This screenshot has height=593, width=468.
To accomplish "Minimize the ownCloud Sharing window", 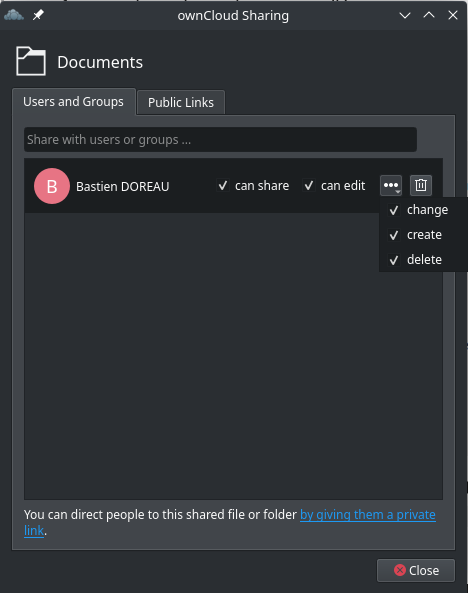I will point(405,15).
